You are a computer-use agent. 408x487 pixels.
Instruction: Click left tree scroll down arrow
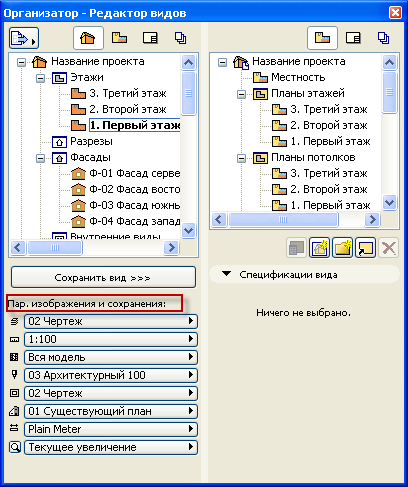[x=189, y=230]
